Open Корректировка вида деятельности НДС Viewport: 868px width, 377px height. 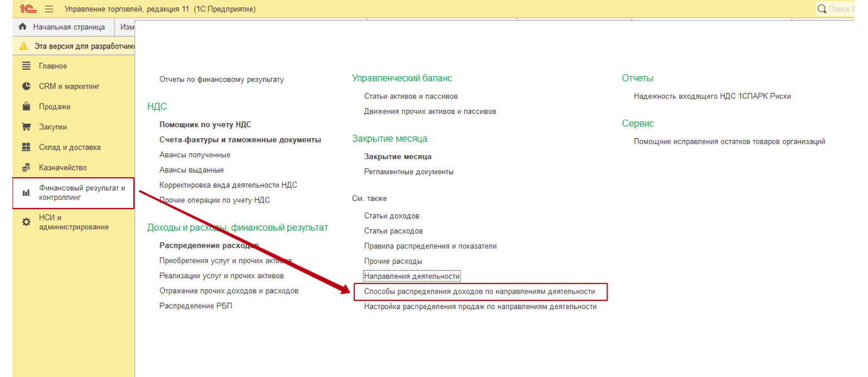pyautogui.click(x=228, y=185)
